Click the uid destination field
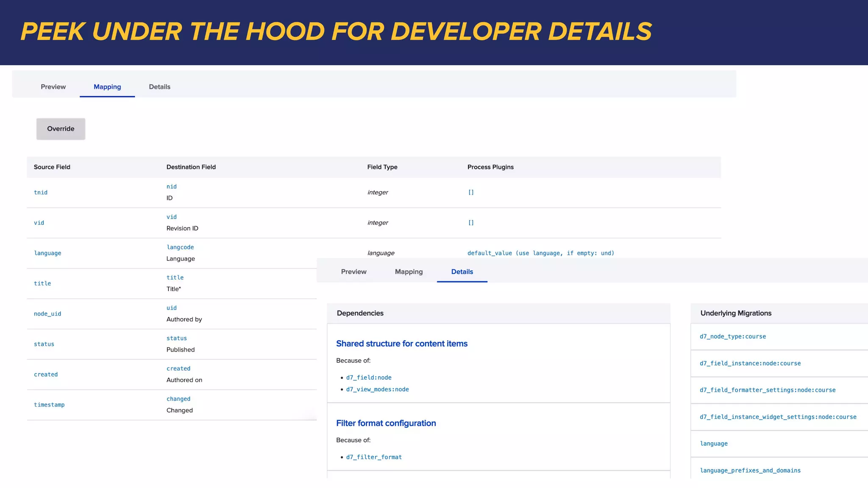Image resolution: width=868 pixels, height=488 pixels. [172, 308]
